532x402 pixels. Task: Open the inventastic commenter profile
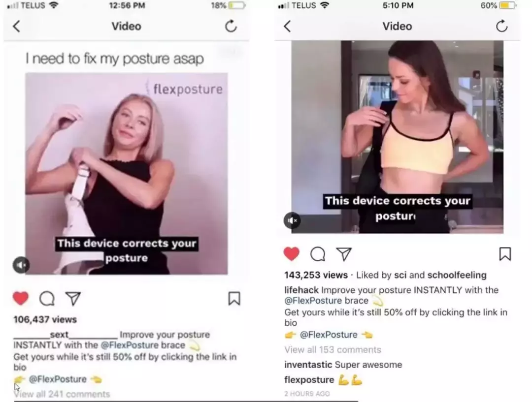pos(308,365)
